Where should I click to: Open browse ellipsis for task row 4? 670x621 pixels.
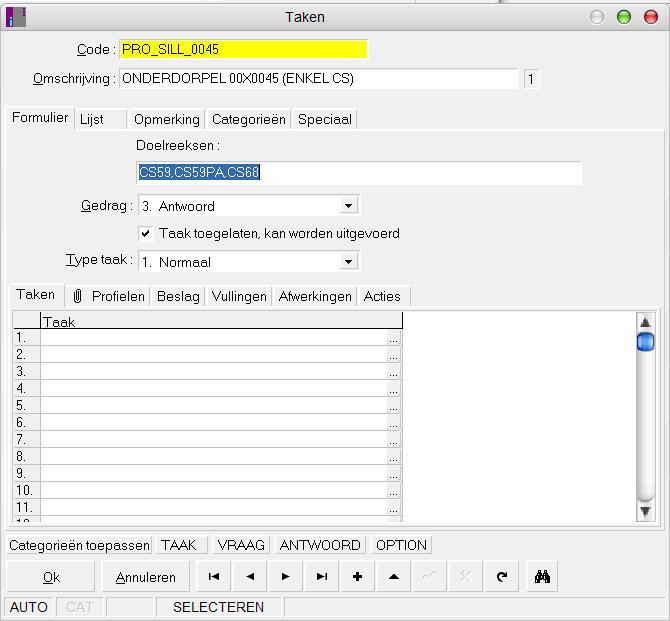[394, 389]
